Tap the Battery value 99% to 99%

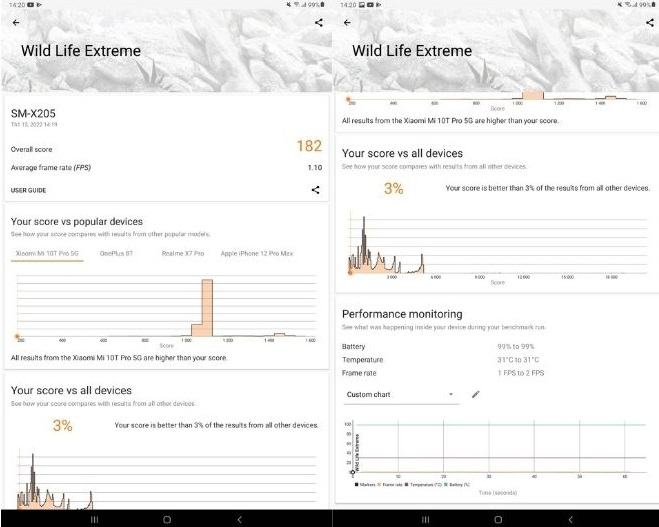click(516, 347)
